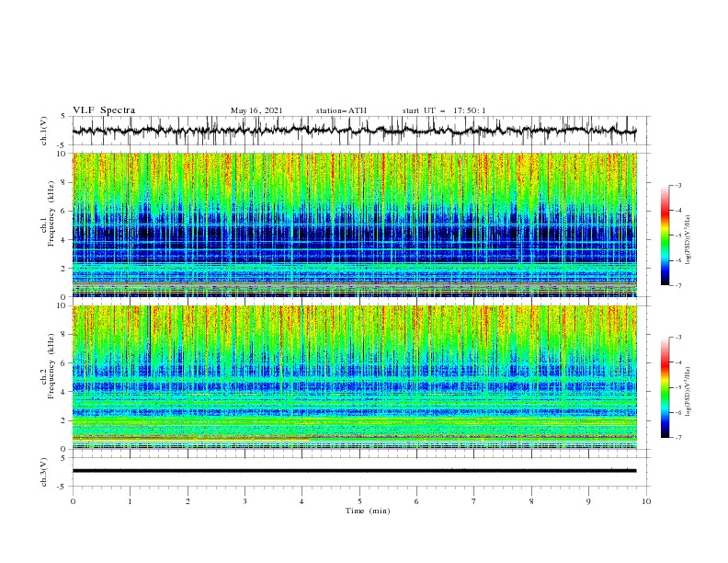Click the flat ch.3 voltage trace
The height and width of the screenshot is (563, 728).
point(354,471)
